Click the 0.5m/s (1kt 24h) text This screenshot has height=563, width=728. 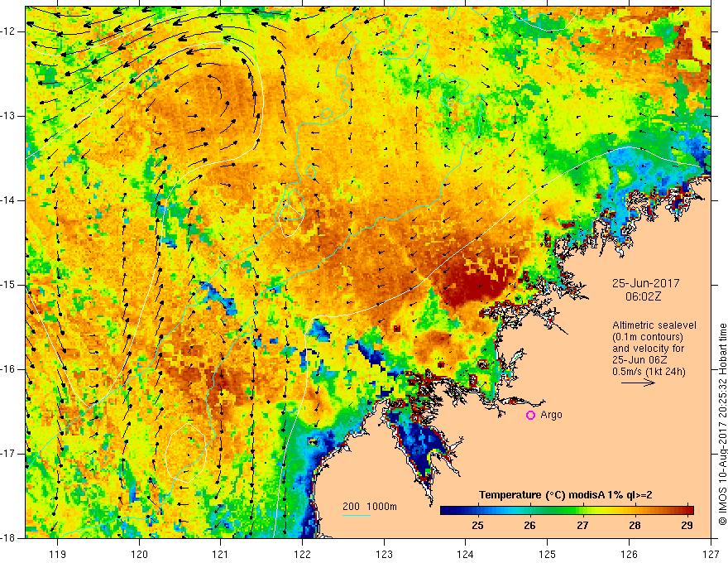tap(649, 371)
